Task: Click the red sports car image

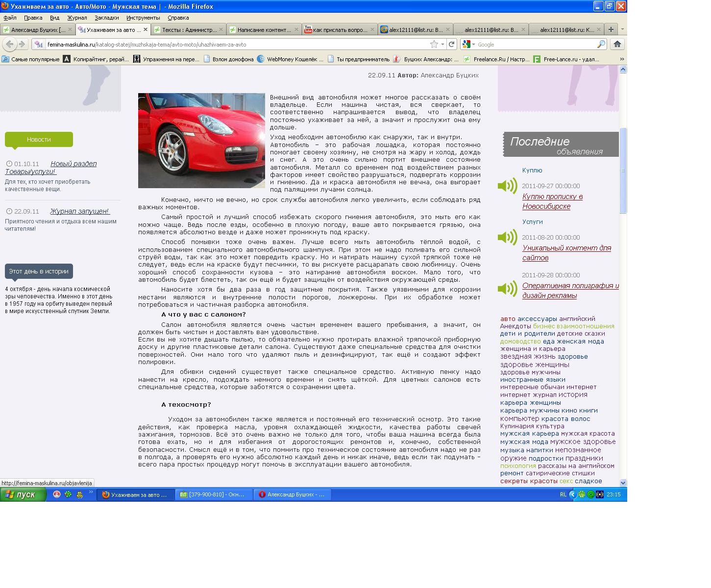Action: 201,141
